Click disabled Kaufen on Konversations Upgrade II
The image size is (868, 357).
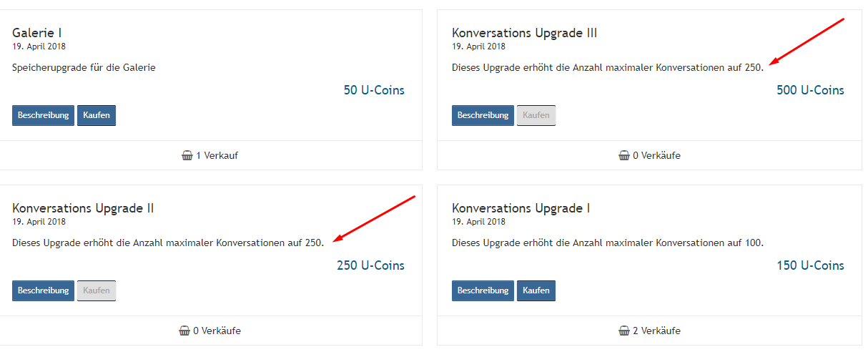(x=97, y=290)
